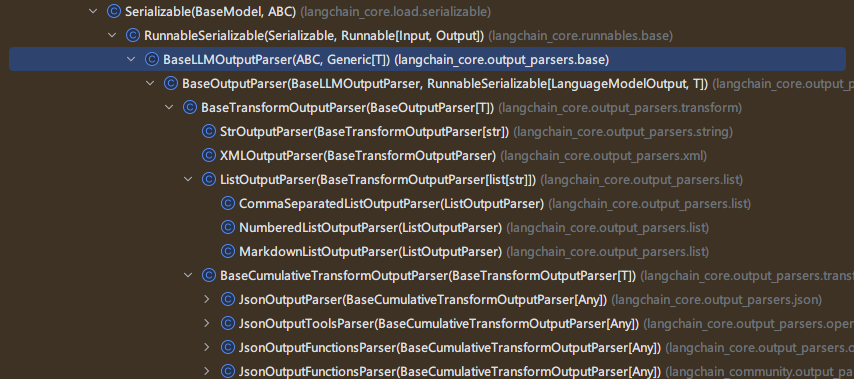Click the class icon beside XMLOutputParser
This screenshot has height=379, width=854.
(x=209, y=155)
